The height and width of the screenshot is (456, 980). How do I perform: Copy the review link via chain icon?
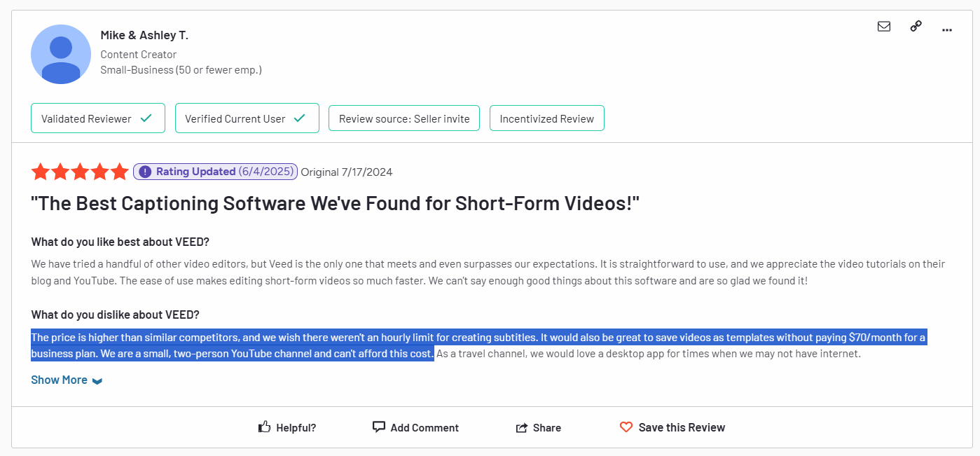[916, 27]
